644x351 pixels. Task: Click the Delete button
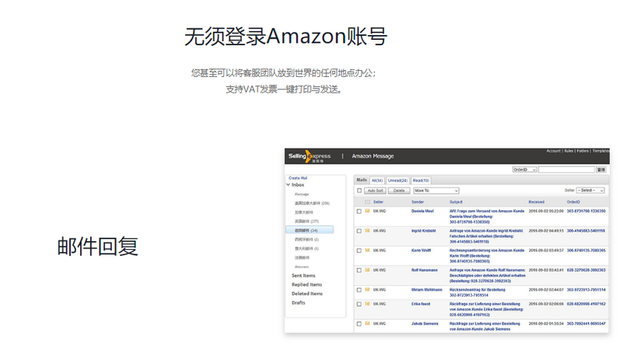399,191
